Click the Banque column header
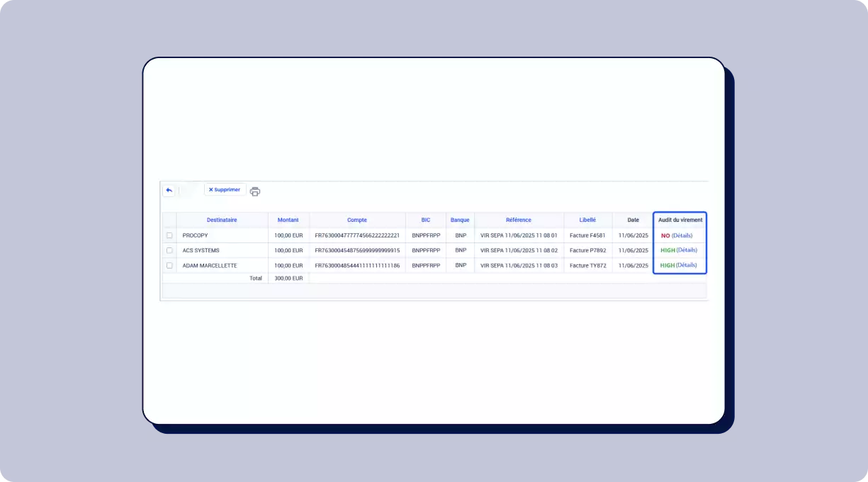The height and width of the screenshot is (482, 868). 460,220
